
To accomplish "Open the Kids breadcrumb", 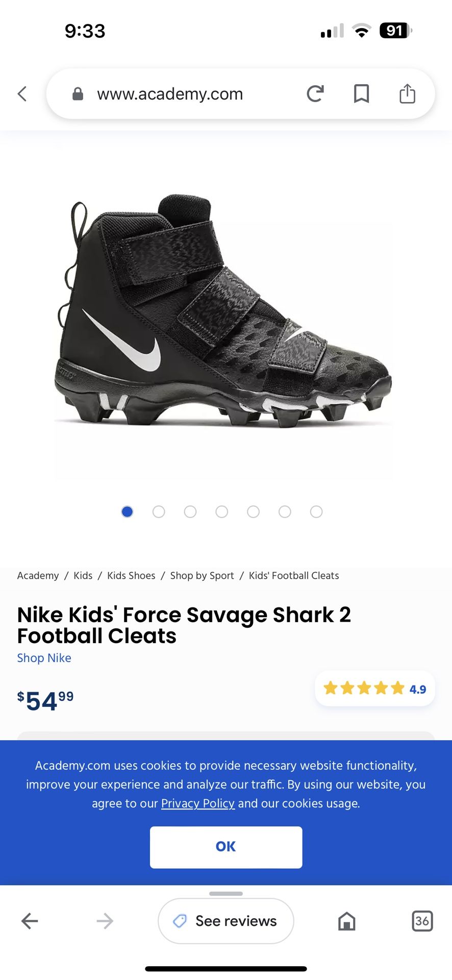I will tap(83, 576).
